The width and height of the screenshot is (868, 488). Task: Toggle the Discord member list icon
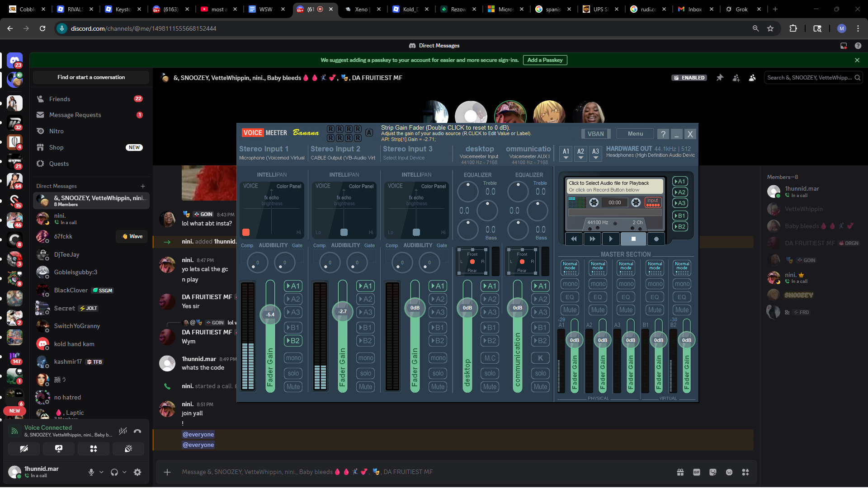tap(752, 78)
